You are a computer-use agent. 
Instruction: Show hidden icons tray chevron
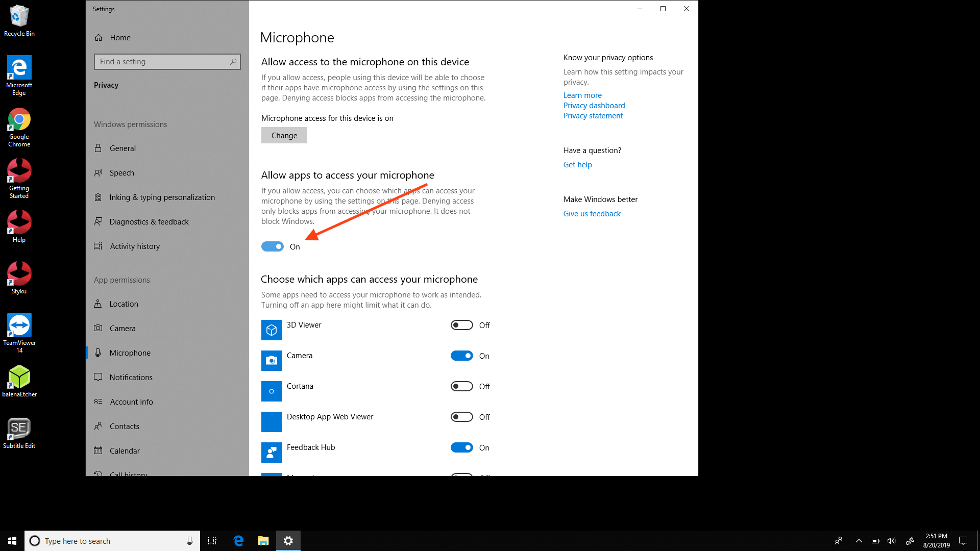click(x=859, y=541)
